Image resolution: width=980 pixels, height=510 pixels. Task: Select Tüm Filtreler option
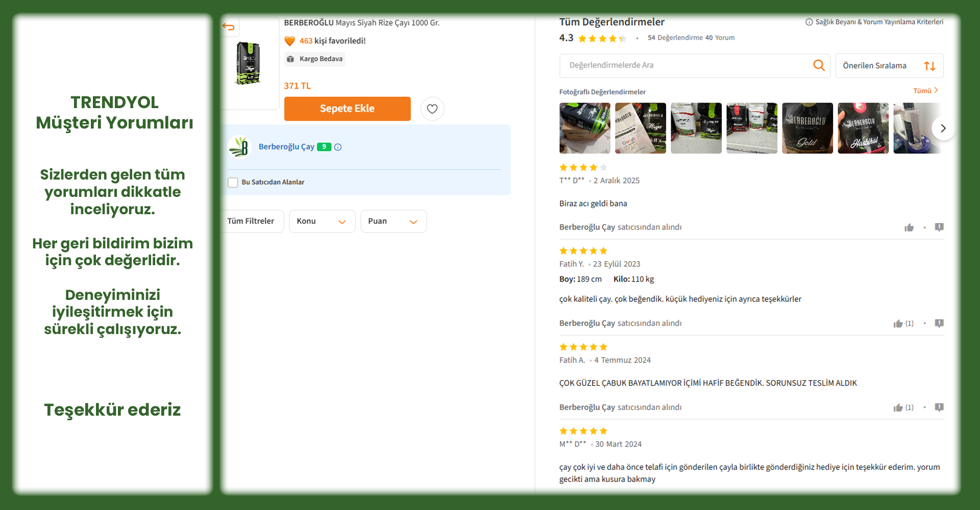[252, 221]
